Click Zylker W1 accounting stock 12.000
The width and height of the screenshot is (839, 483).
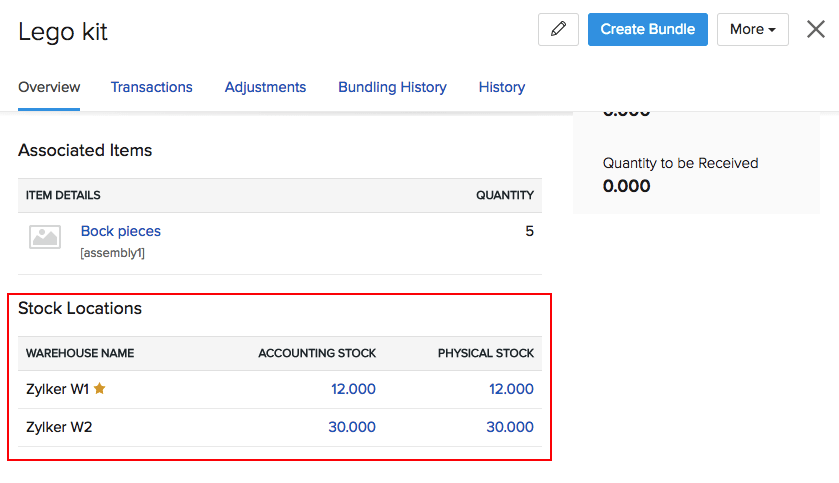[353, 389]
